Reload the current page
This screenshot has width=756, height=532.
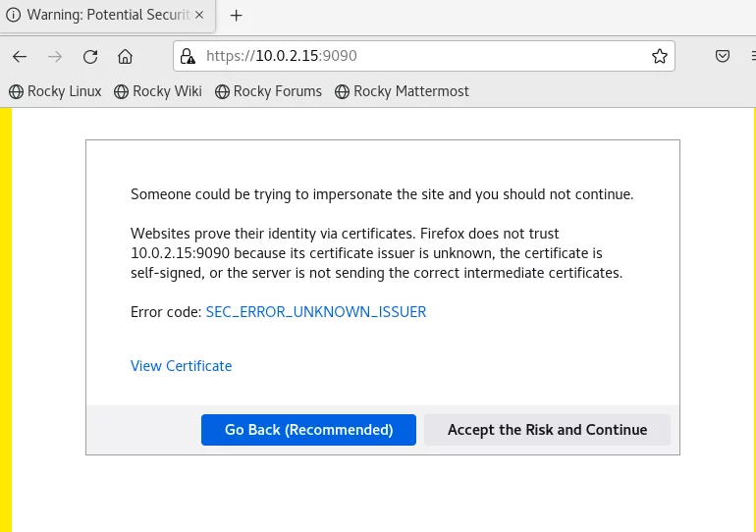click(90, 56)
